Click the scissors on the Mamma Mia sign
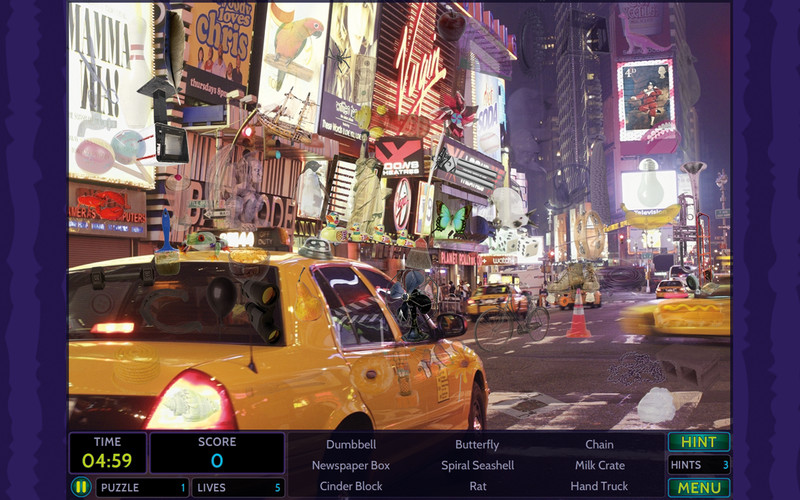 [98, 74]
